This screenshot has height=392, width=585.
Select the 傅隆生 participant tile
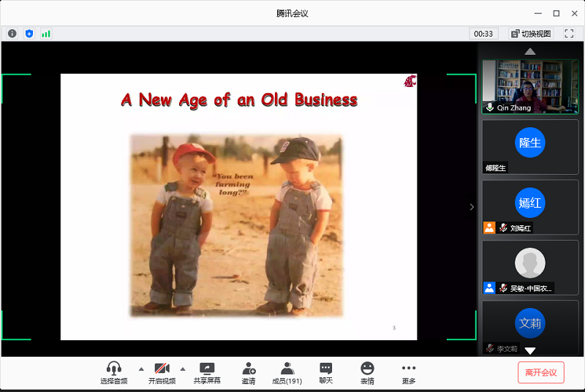click(x=530, y=146)
